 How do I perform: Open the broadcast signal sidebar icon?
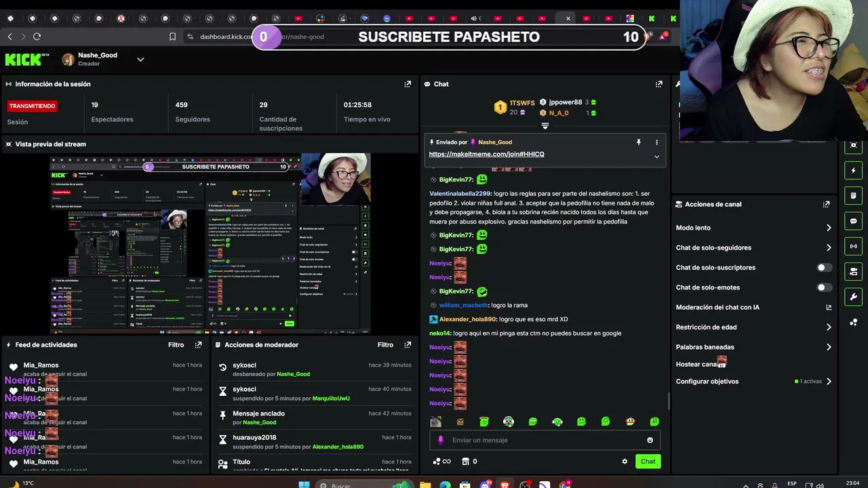(x=853, y=246)
